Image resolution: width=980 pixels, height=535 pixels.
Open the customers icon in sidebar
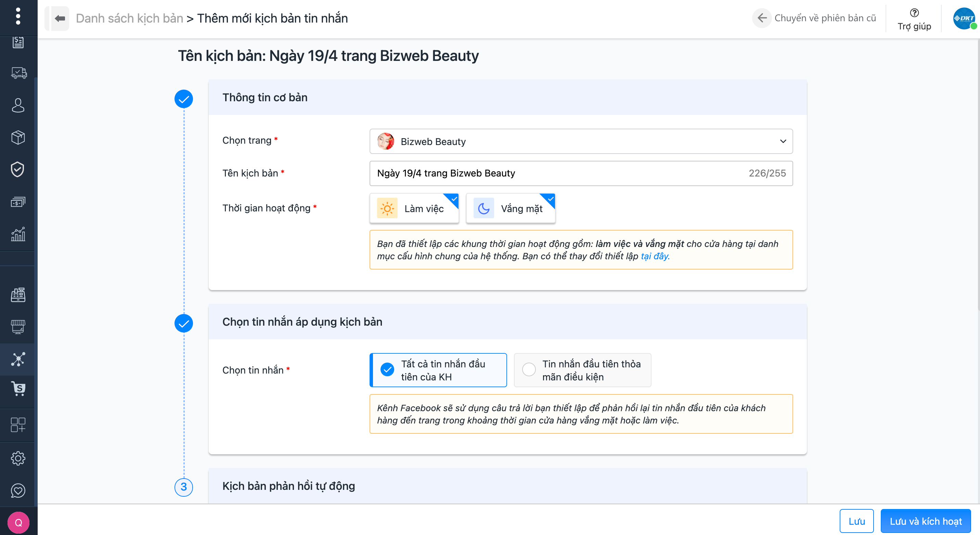(18, 105)
